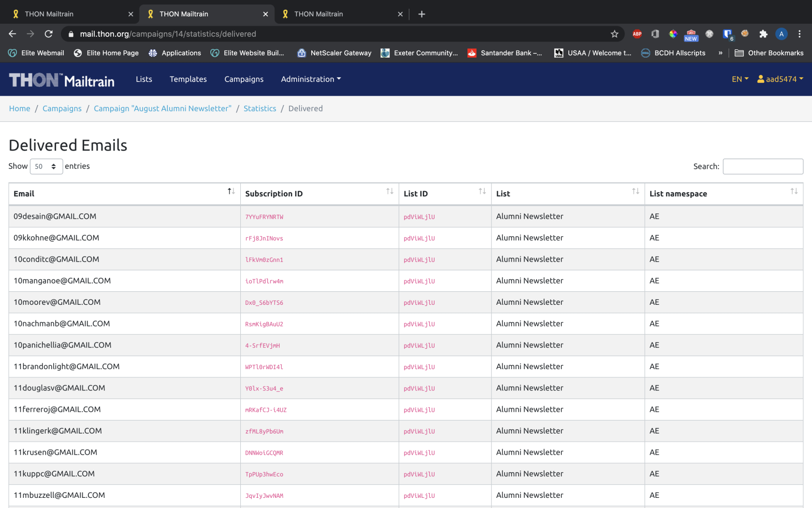Open the EN language dropdown
Image resolution: width=812 pixels, height=508 pixels.
[x=740, y=79]
